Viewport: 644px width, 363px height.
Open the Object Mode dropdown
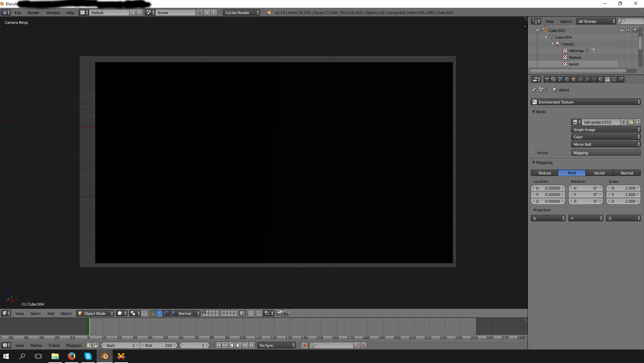tap(95, 313)
